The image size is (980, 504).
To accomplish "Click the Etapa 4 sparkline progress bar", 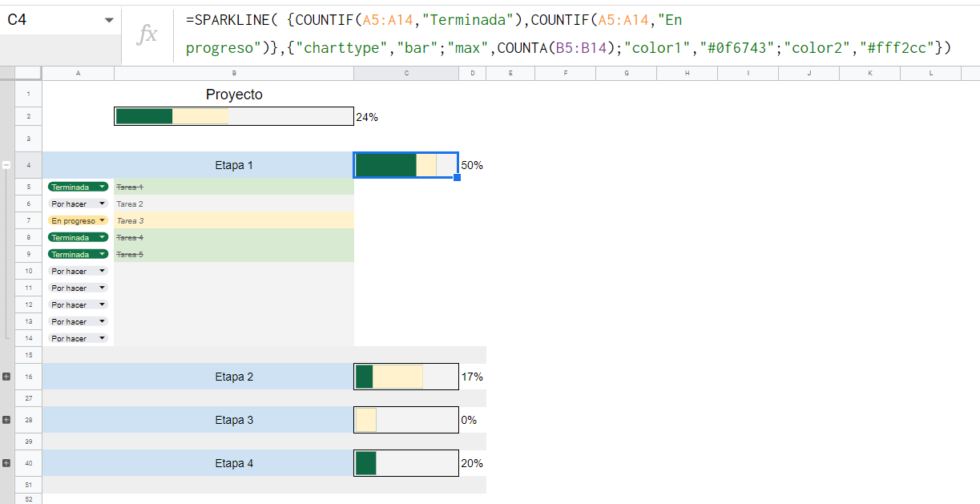I will [406, 463].
